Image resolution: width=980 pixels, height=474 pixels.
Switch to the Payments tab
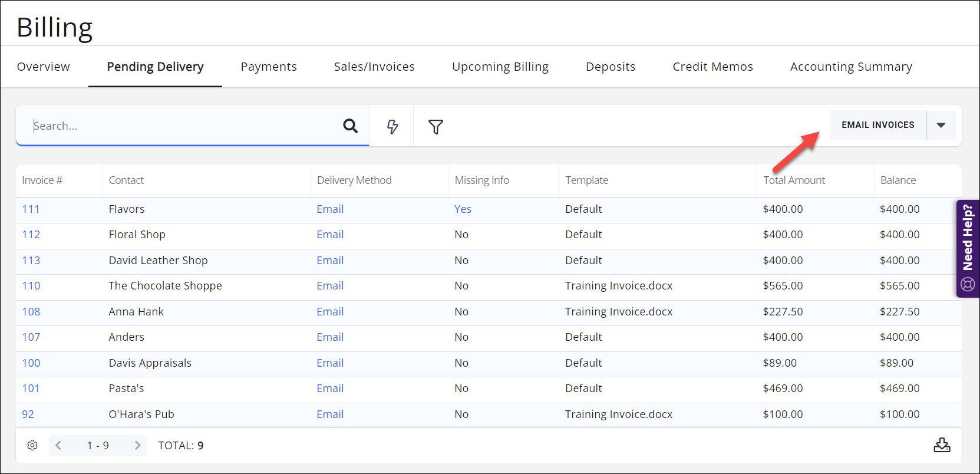click(269, 67)
